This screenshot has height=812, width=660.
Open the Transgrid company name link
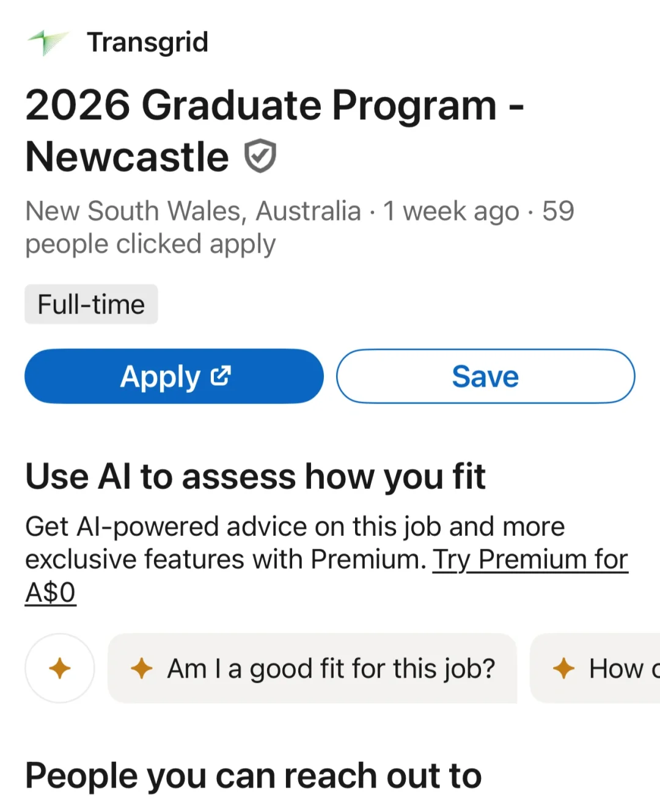click(147, 42)
